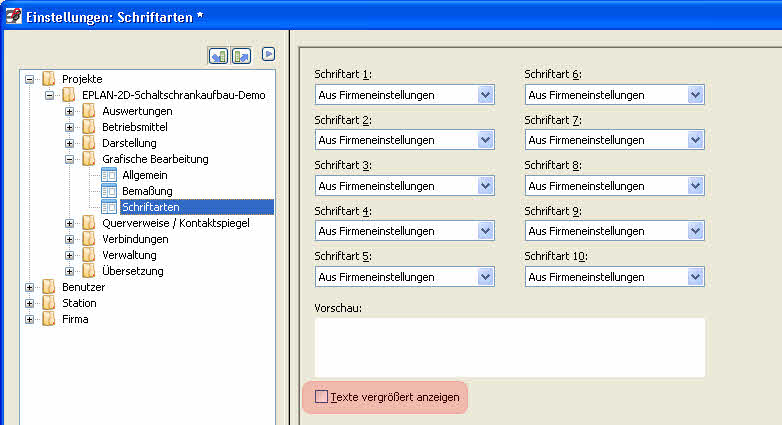
Task: Enable Texte vergrößert anzeigen checkbox
Action: (321, 397)
